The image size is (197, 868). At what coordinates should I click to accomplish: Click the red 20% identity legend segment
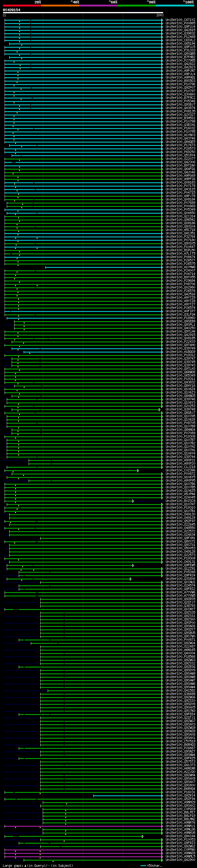(x=22, y=6)
